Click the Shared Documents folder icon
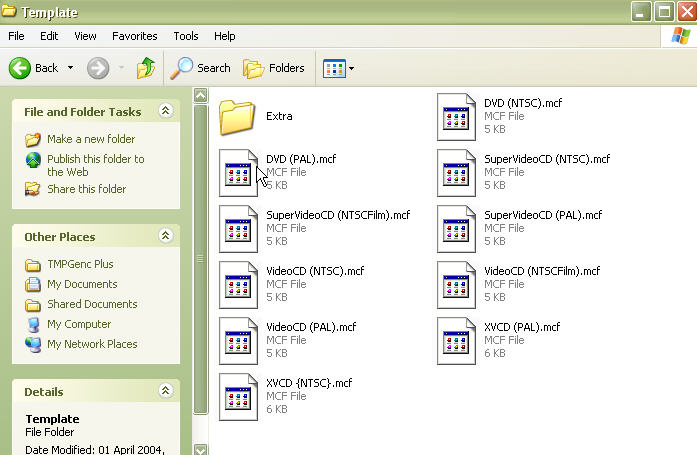 pyautogui.click(x=33, y=305)
